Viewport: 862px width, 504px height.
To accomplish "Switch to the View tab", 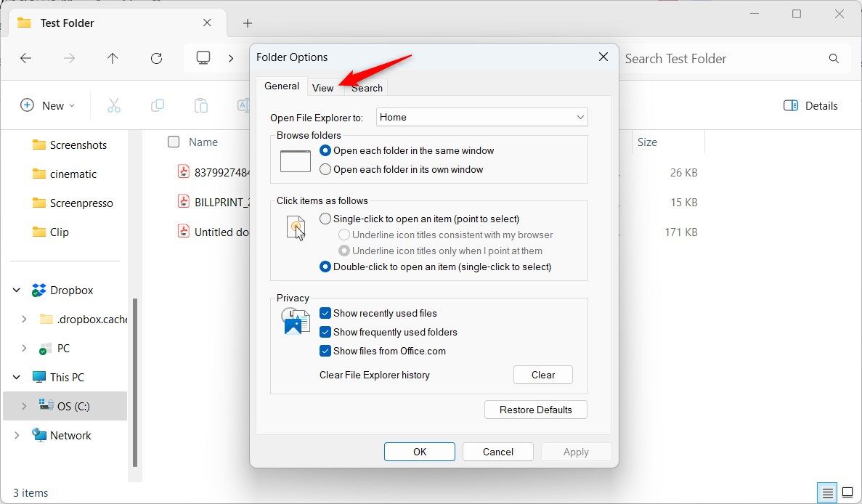I will (322, 88).
